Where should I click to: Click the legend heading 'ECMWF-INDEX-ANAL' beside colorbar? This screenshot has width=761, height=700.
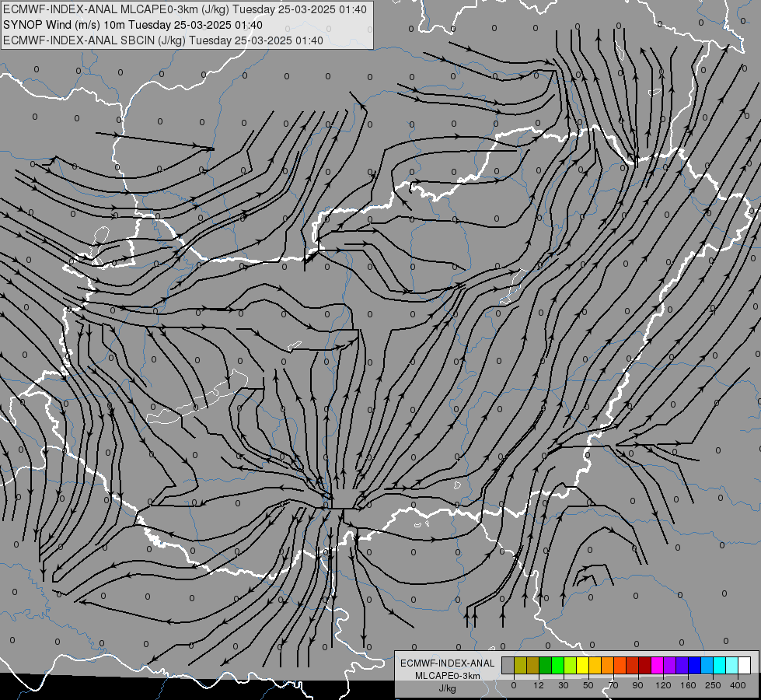point(448,663)
